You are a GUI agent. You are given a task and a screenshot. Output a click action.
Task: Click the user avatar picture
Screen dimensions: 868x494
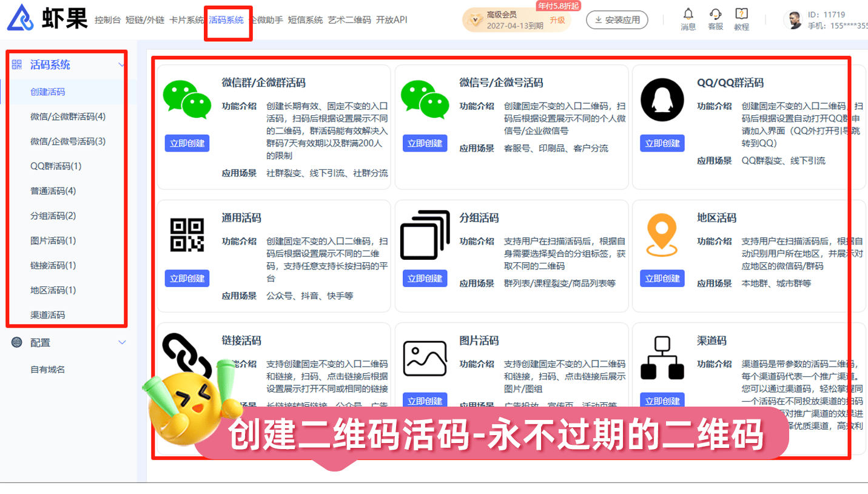(793, 20)
